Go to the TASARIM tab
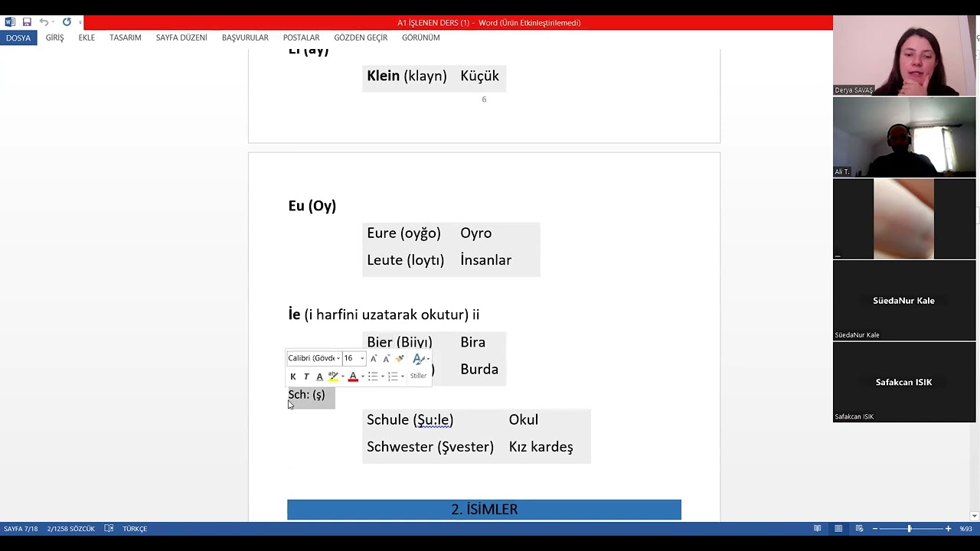Viewport: 980px width, 551px height. [x=125, y=37]
